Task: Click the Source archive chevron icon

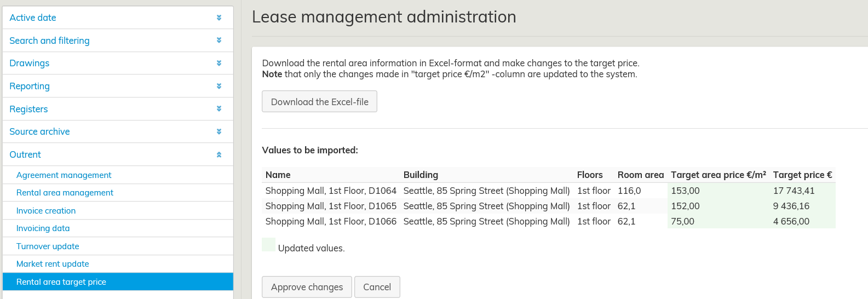Action: click(219, 131)
